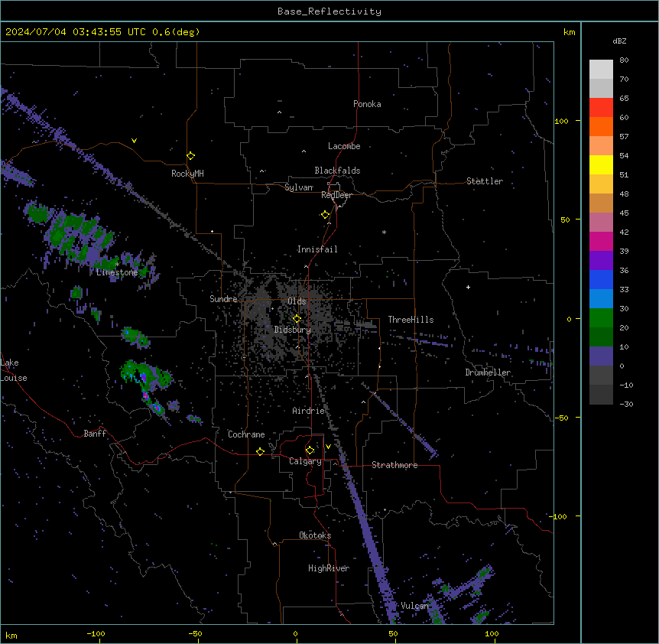Click the white plus marker north of Drumheller
The image size is (659, 644).
(x=468, y=287)
